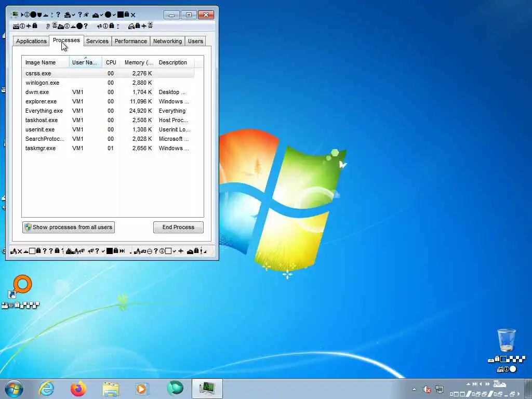Click Show processes from all users

pos(69,228)
